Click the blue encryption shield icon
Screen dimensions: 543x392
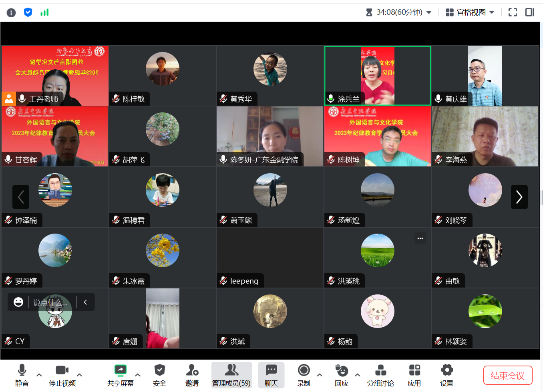click(x=28, y=12)
